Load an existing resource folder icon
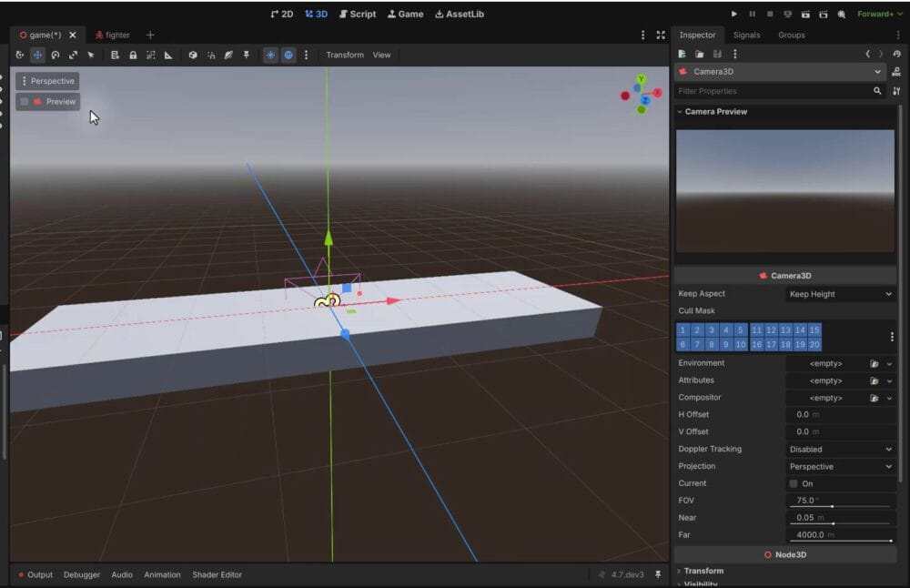Screen dimensions: 910x588 coord(700,54)
